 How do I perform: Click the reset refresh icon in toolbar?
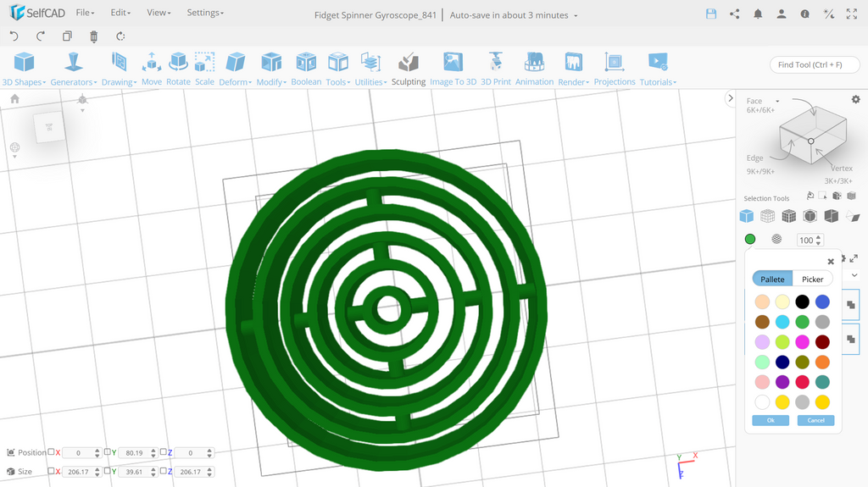click(120, 36)
